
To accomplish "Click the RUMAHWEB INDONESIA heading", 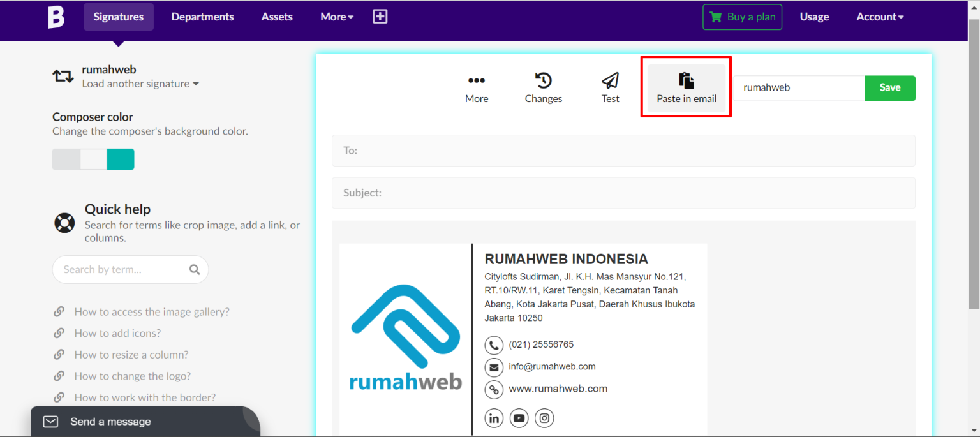I will pos(567,259).
